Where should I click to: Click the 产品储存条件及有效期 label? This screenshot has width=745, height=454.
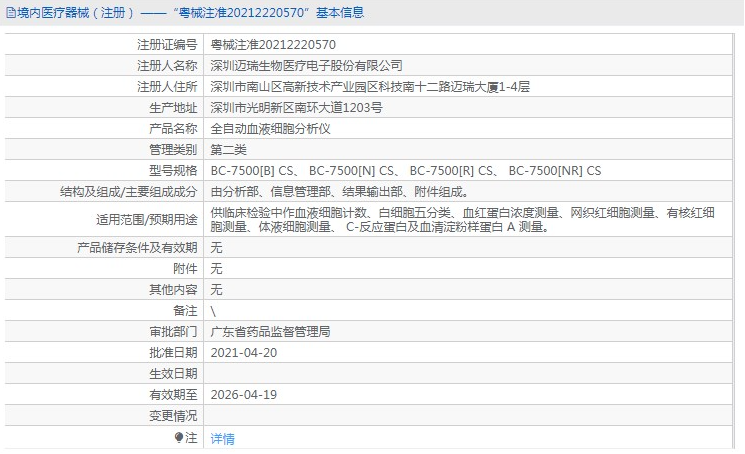[137, 247]
